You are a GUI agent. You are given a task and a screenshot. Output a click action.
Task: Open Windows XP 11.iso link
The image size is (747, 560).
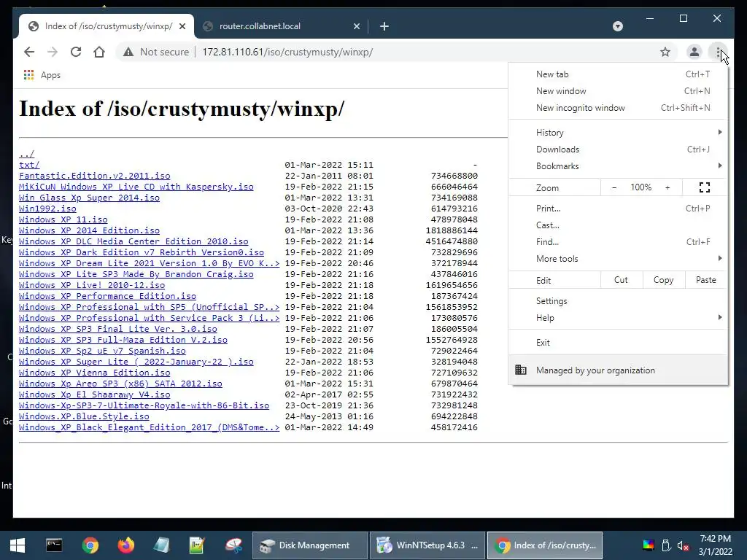point(63,219)
